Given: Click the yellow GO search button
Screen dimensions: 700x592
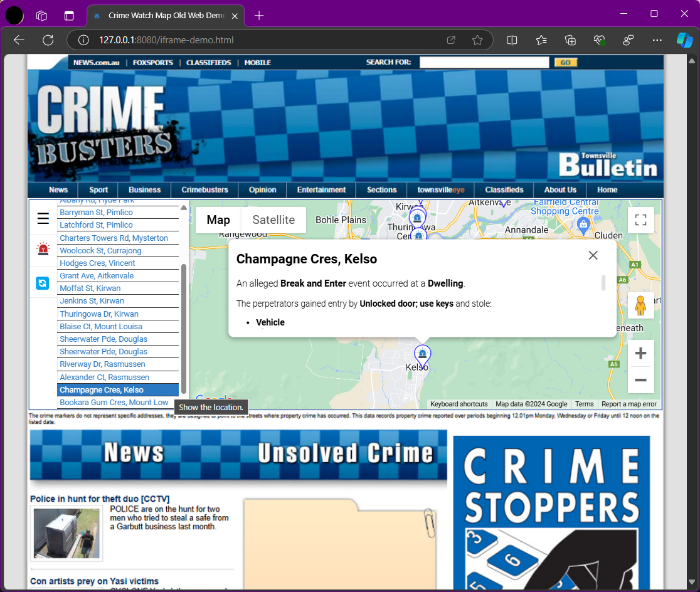Looking at the screenshot, I should pos(565,63).
